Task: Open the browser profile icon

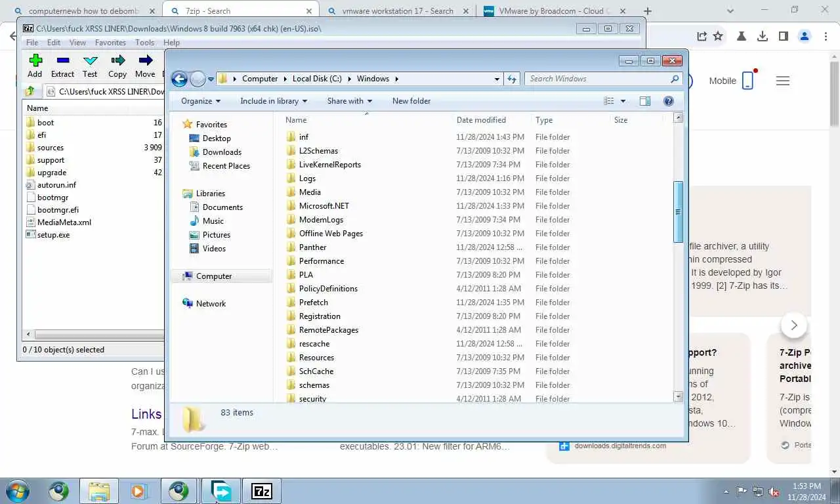Action: pyautogui.click(x=805, y=36)
